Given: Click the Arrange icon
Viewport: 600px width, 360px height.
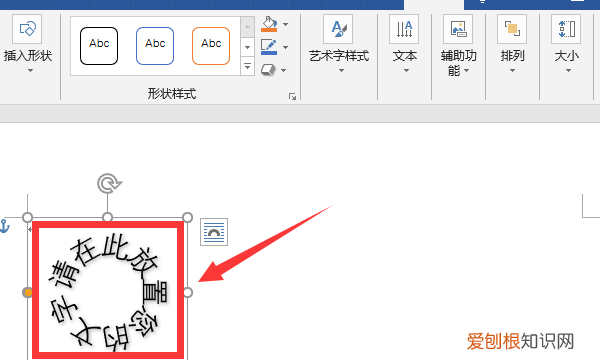Looking at the screenshot, I should coord(512,29).
